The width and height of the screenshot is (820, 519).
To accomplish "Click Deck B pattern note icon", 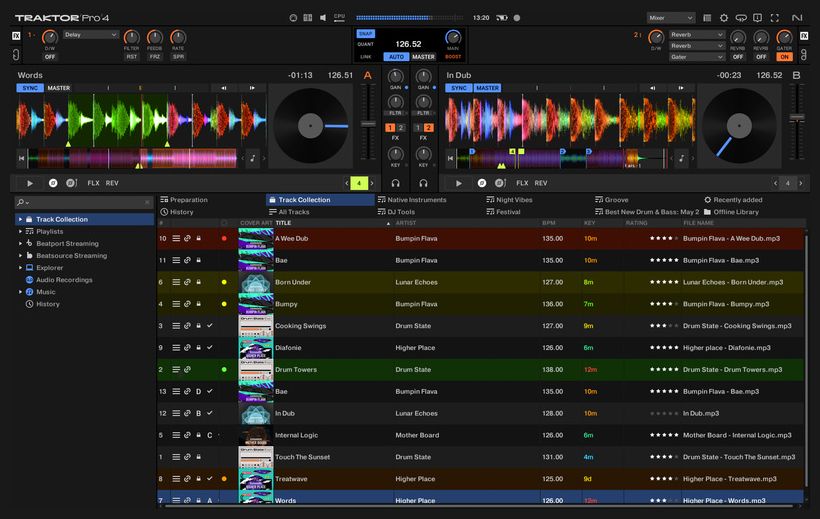I will [681, 158].
